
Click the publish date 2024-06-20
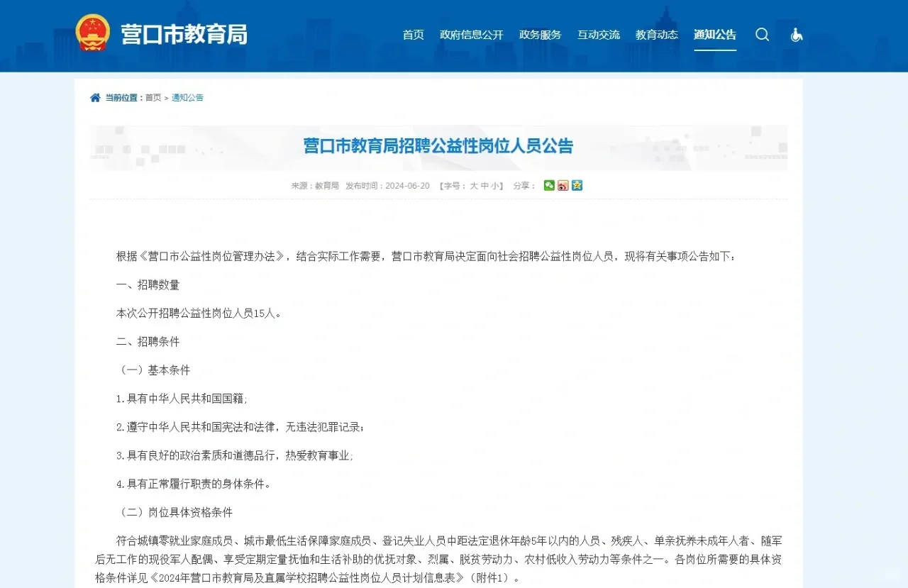407,186
